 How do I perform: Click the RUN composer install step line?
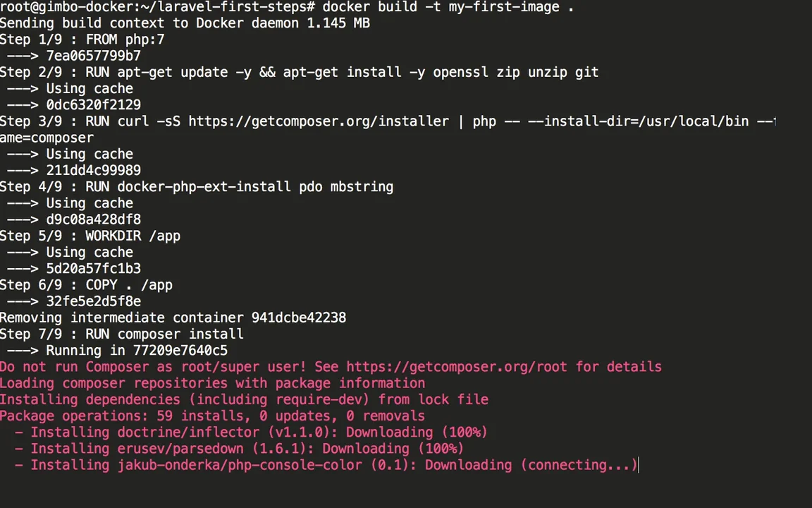click(x=122, y=334)
